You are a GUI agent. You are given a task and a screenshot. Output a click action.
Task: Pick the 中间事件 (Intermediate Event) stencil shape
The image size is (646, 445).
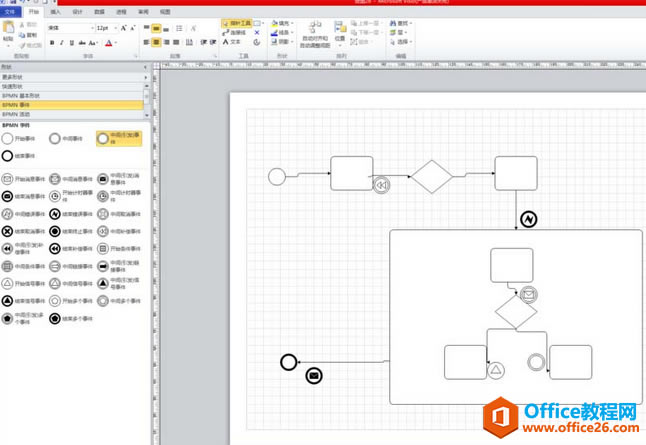click(x=55, y=139)
